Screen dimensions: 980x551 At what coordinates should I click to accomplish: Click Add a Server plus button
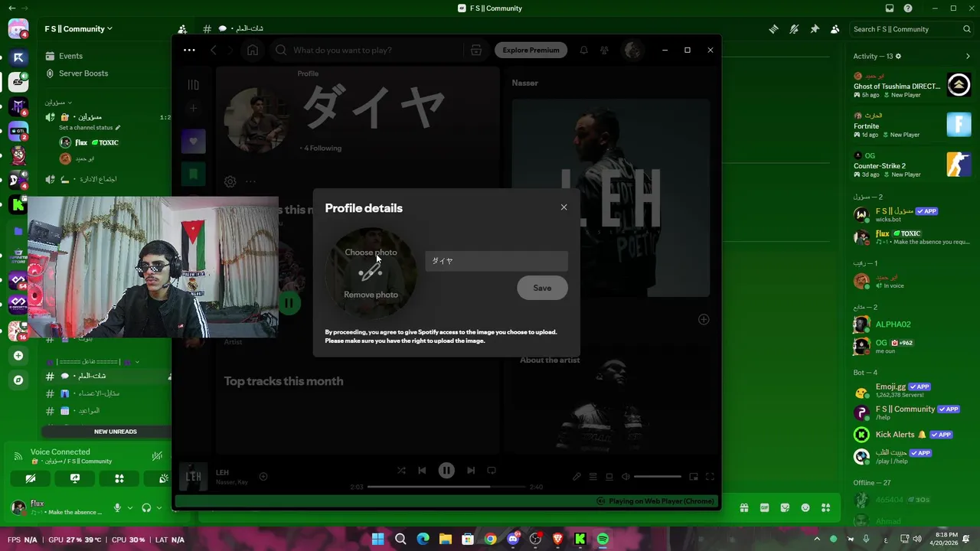tap(18, 355)
